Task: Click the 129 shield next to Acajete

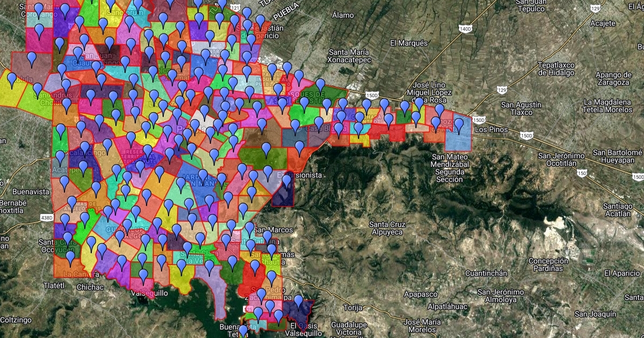Action: [594, 9]
